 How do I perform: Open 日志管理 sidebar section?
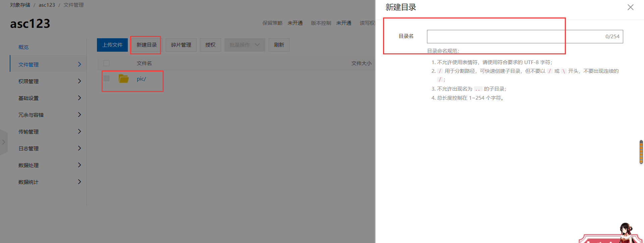tap(29, 148)
